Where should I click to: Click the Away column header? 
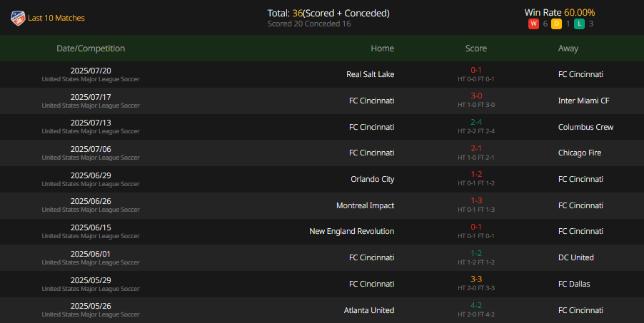[x=568, y=48]
